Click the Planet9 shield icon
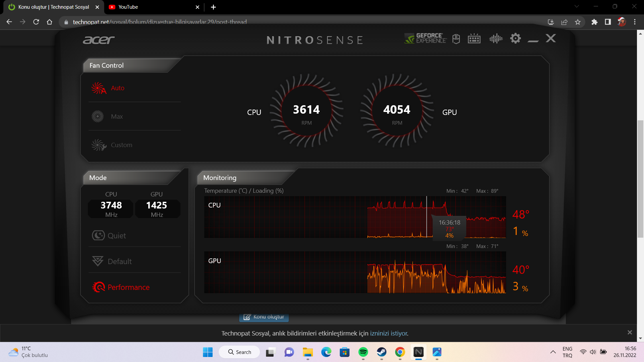This screenshot has height=362, width=644. [x=456, y=39]
